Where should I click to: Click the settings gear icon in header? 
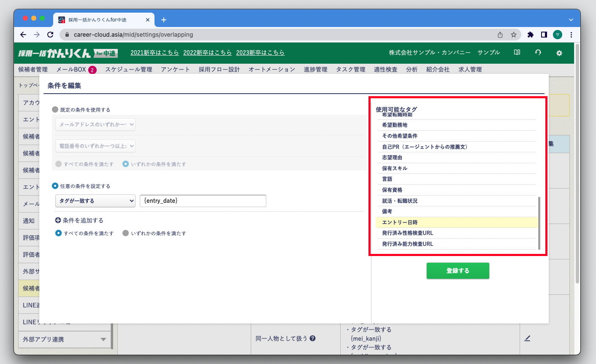(559, 53)
